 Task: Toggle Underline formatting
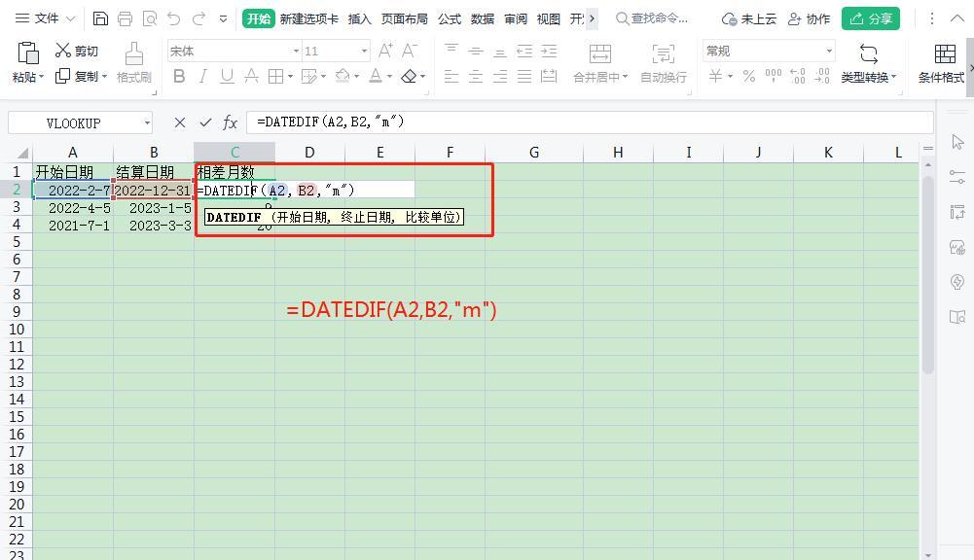228,77
